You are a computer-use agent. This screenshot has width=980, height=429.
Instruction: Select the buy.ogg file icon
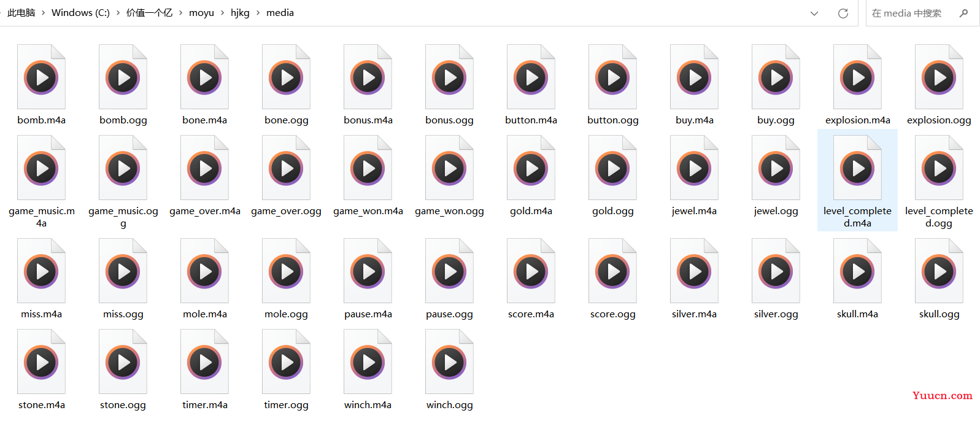776,77
